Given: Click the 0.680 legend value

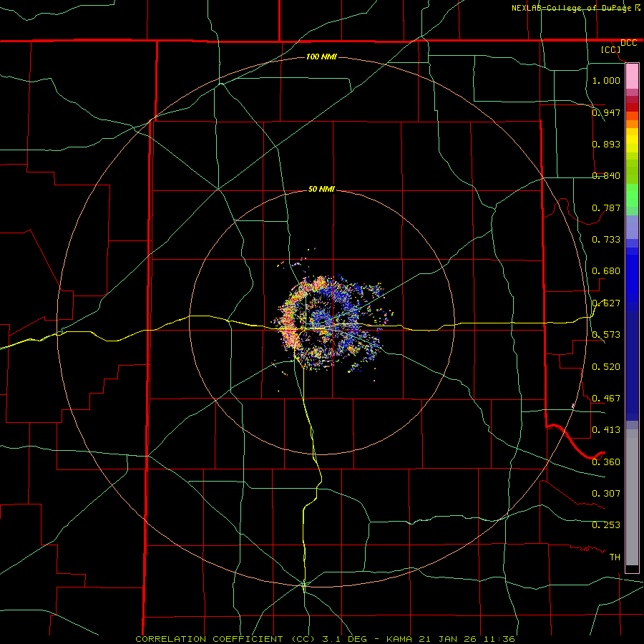Looking at the screenshot, I should pos(606,271).
